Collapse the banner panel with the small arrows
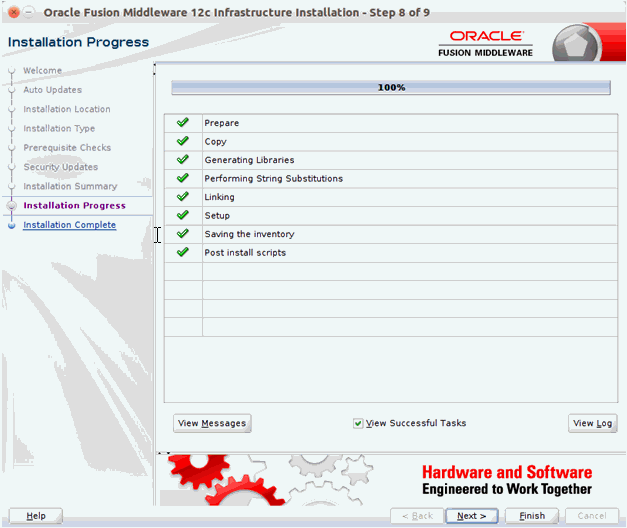The width and height of the screenshot is (627, 528). coord(164,453)
